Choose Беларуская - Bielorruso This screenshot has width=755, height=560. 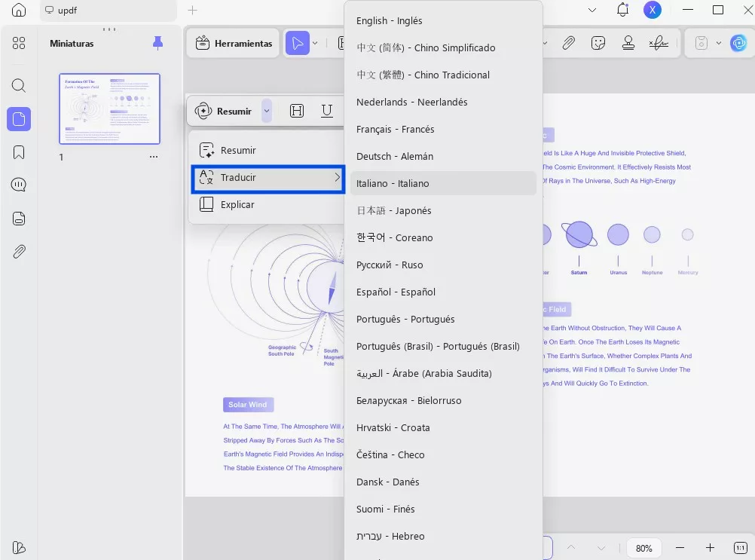pos(443,401)
